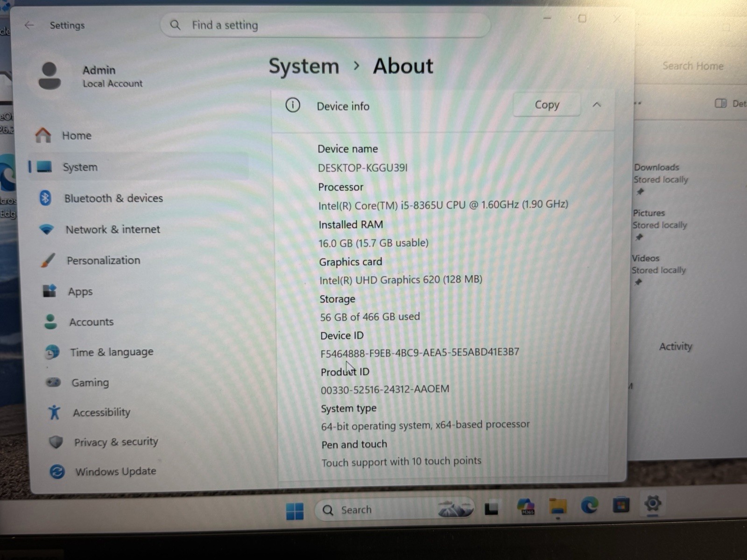Open the Home settings page
The height and width of the screenshot is (560, 747).
pyautogui.click(x=139, y=135)
